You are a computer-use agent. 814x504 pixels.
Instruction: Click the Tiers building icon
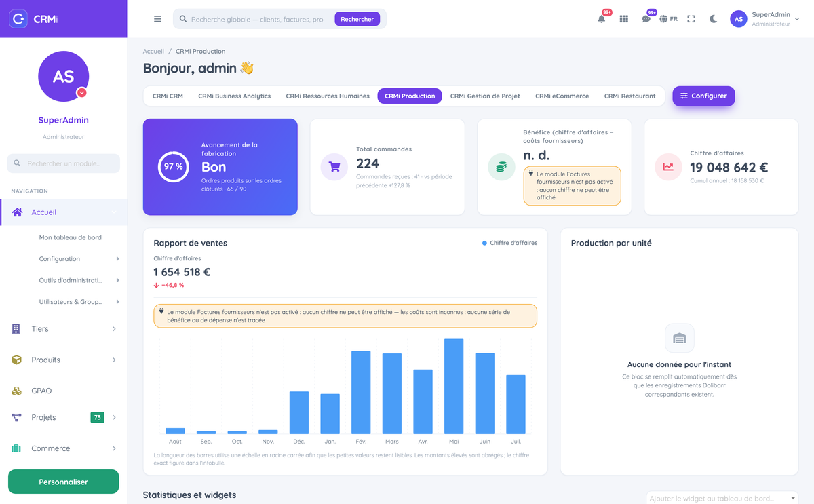[x=16, y=329]
